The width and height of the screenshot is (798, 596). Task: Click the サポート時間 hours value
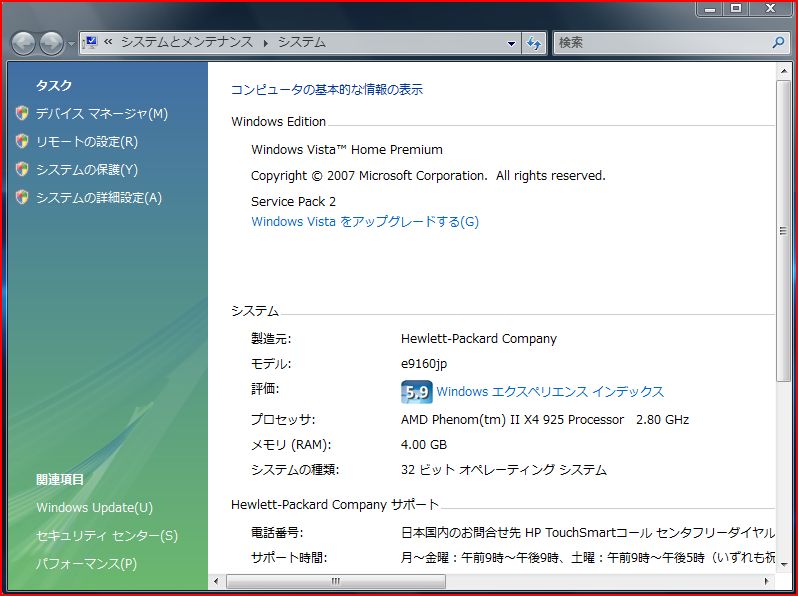click(x=587, y=558)
